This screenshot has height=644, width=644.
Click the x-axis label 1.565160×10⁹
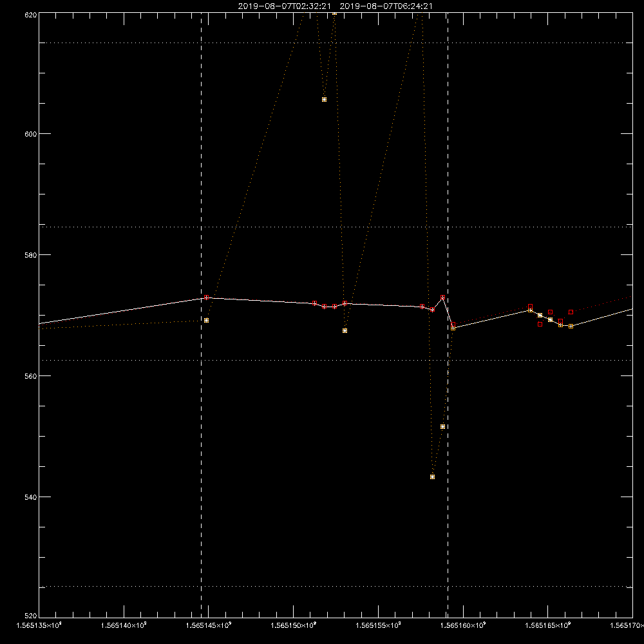[463, 625]
